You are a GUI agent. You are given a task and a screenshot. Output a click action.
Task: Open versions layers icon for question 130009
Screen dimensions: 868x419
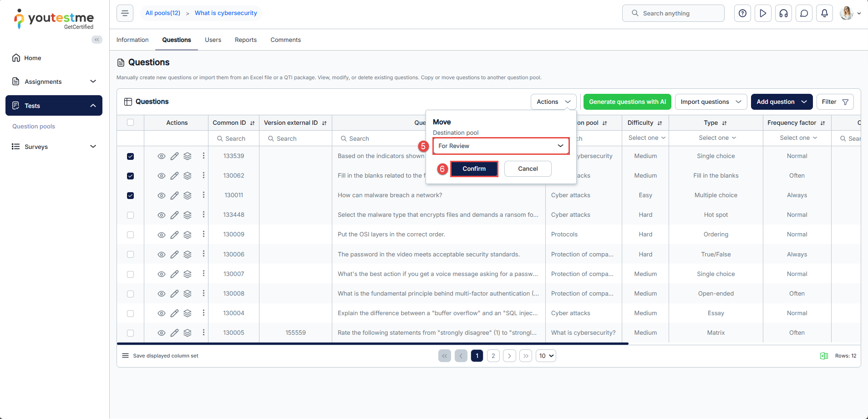187,235
